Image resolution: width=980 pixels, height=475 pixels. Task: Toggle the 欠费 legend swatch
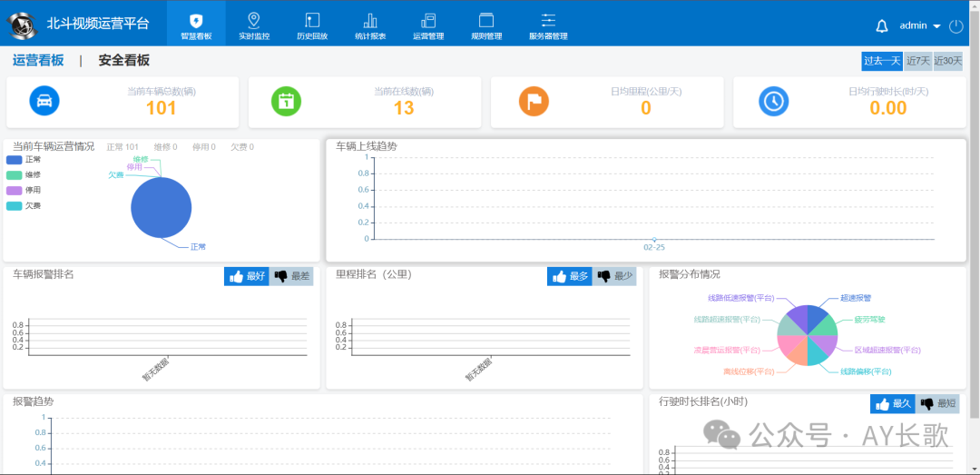click(x=14, y=206)
